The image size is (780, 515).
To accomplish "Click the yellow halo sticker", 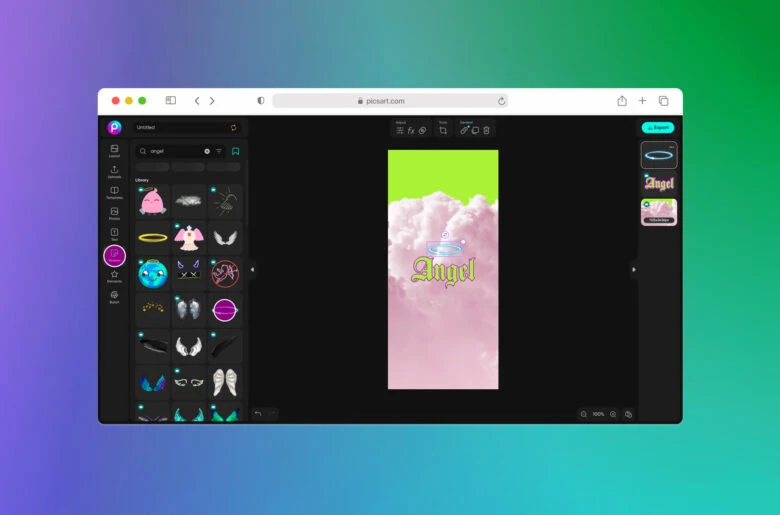I will tap(153, 238).
